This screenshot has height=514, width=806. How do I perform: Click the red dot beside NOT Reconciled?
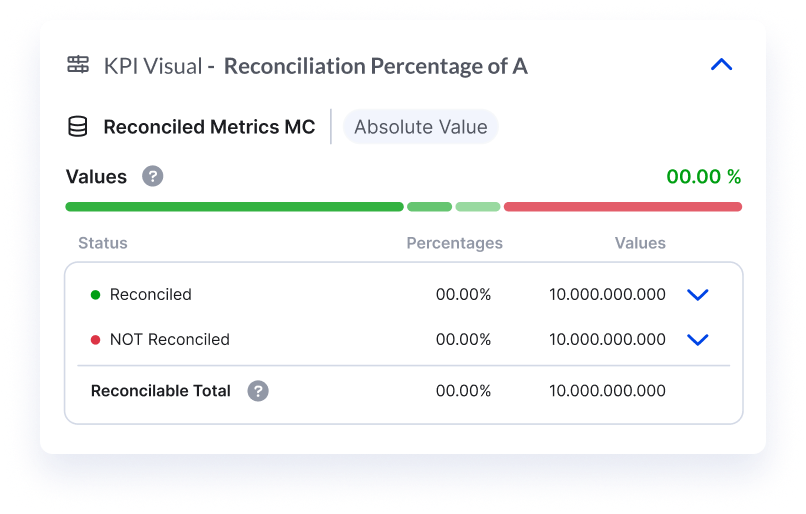tap(96, 340)
